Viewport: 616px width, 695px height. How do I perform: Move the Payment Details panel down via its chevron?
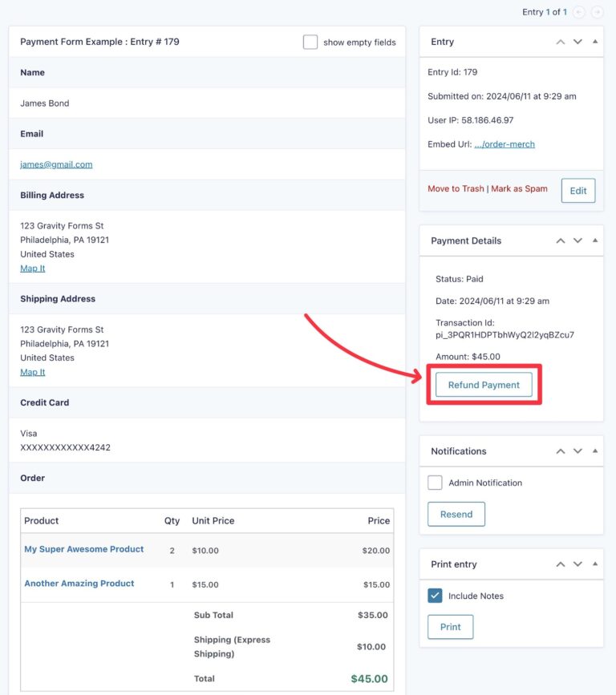click(x=578, y=240)
